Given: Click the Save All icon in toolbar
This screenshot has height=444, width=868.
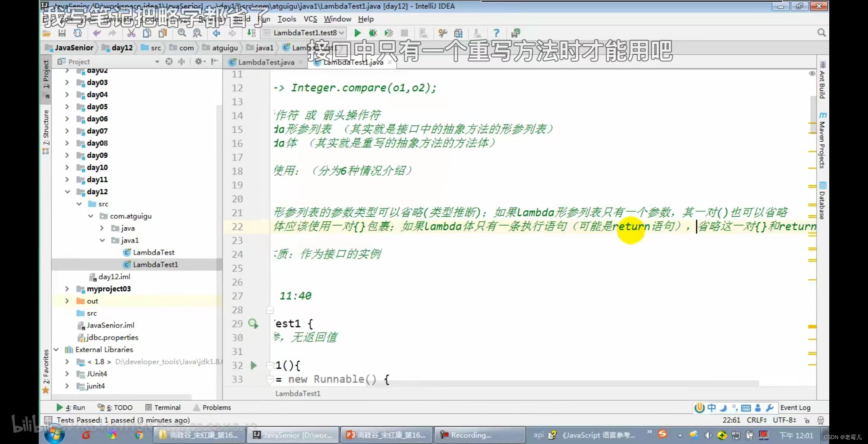Looking at the screenshot, I should click(x=62, y=33).
